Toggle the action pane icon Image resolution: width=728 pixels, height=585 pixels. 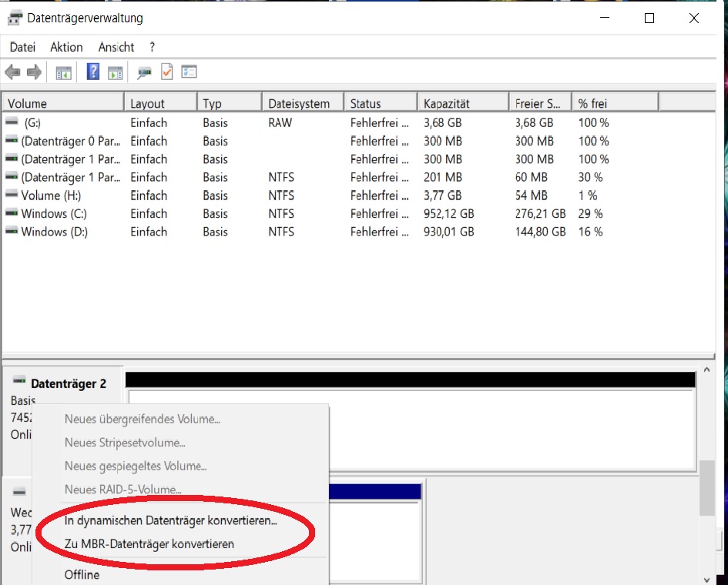tap(115, 73)
